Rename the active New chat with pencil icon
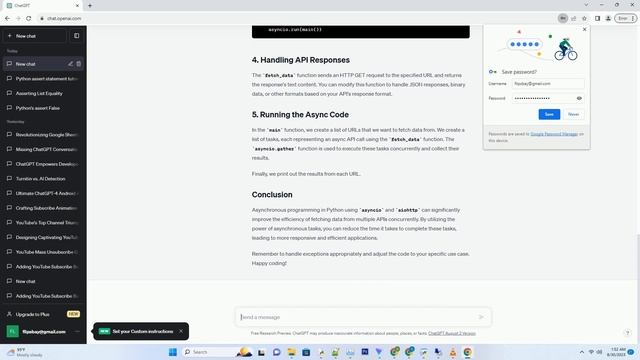 [x=71, y=64]
